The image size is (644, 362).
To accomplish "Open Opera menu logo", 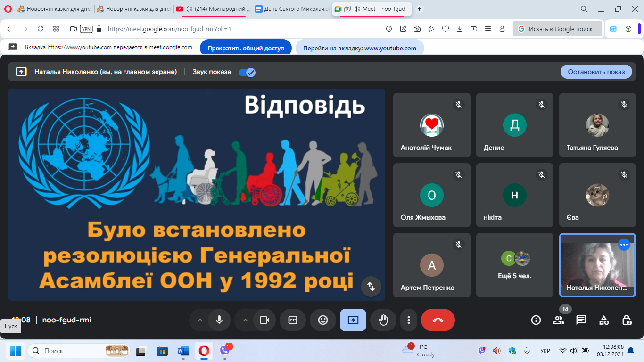I will pyautogui.click(x=7, y=9).
